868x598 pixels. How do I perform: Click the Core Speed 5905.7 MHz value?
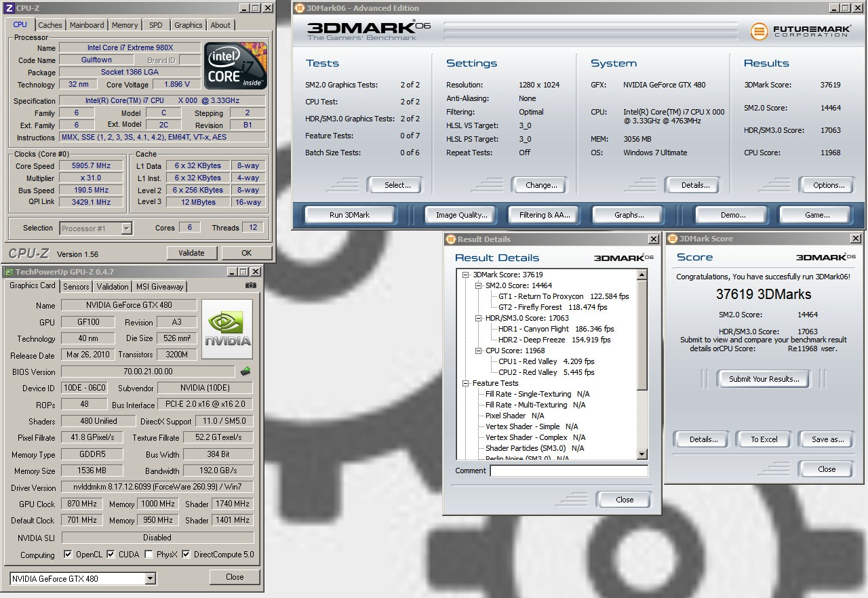(91, 166)
